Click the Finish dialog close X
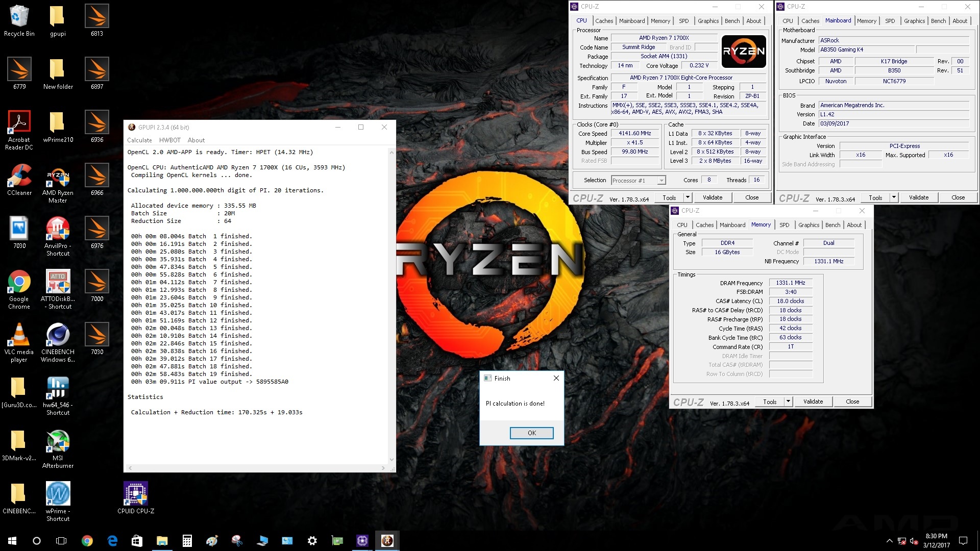 [556, 378]
